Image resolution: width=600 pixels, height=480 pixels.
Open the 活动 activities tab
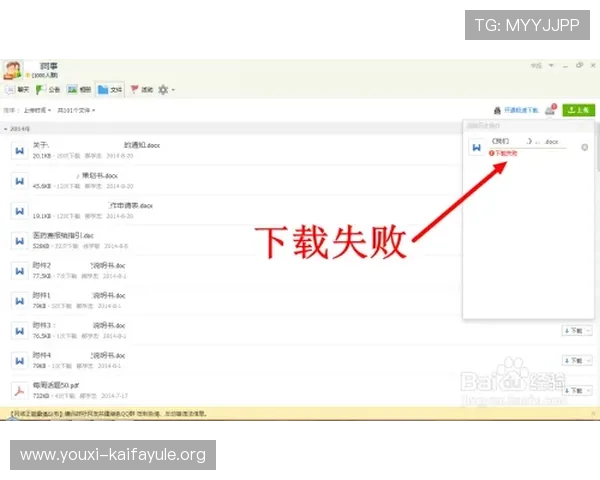(x=142, y=90)
